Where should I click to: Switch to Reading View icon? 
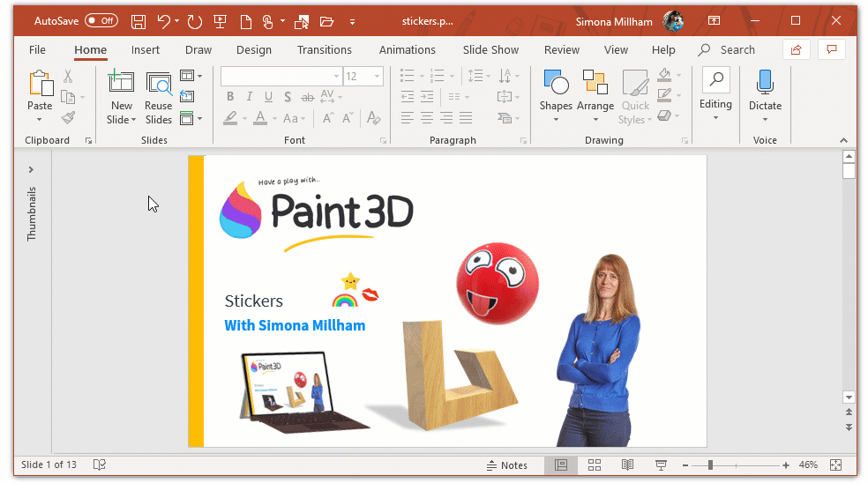(x=627, y=465)
